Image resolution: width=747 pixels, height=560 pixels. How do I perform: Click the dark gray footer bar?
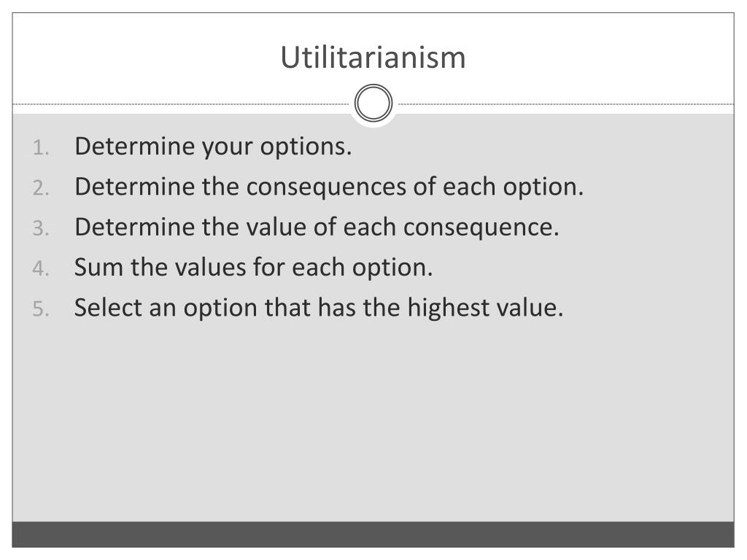(x=373, y=534)
